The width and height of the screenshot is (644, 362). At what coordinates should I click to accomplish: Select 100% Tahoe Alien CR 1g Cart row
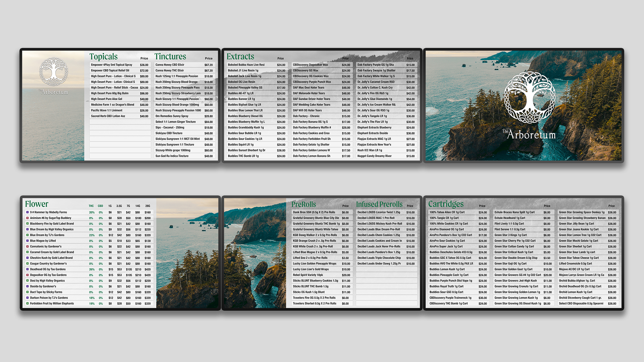tap(459, 212)
